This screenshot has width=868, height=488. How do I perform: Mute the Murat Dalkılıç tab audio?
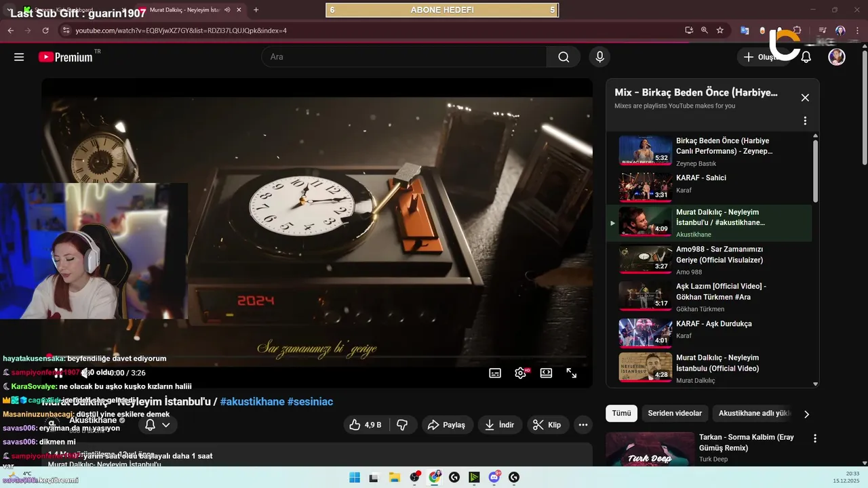[227, 9]
